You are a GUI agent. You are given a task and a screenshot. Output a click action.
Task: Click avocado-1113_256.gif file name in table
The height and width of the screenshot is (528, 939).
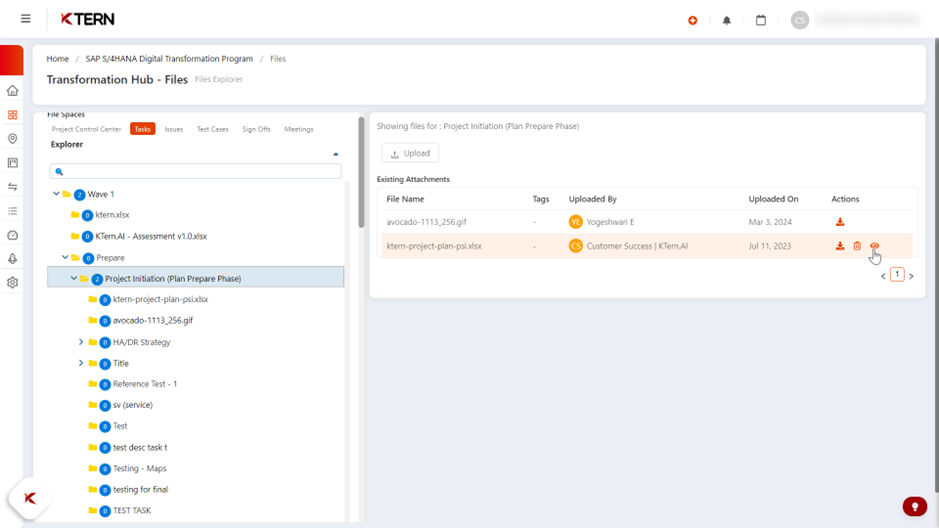click(x=426, y=222)
